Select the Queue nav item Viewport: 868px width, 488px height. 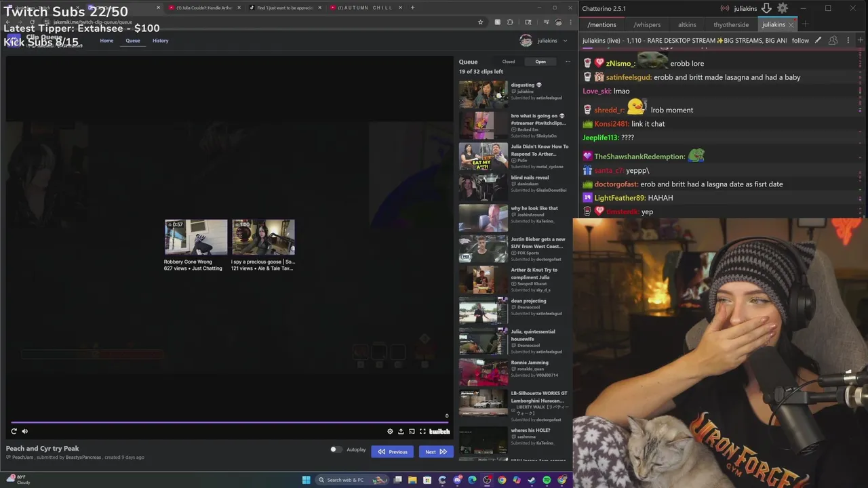pos(133,41)
